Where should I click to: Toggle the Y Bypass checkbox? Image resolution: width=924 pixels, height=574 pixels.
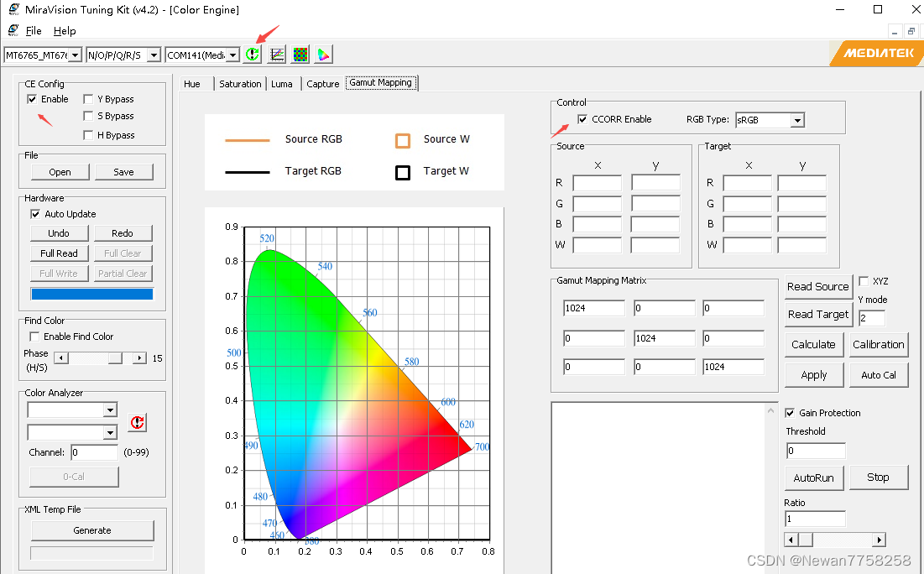click(88, 99)
